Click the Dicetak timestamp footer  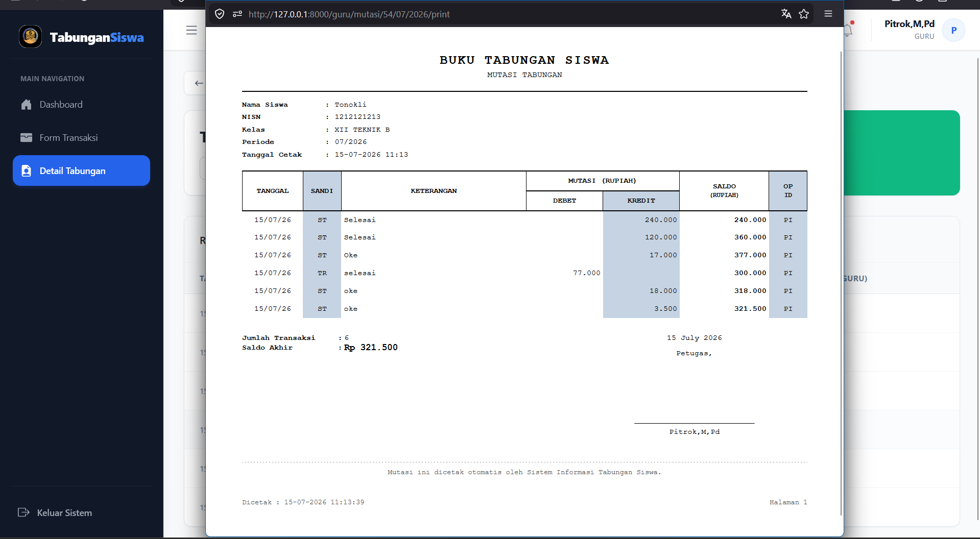tap(303, 502)
